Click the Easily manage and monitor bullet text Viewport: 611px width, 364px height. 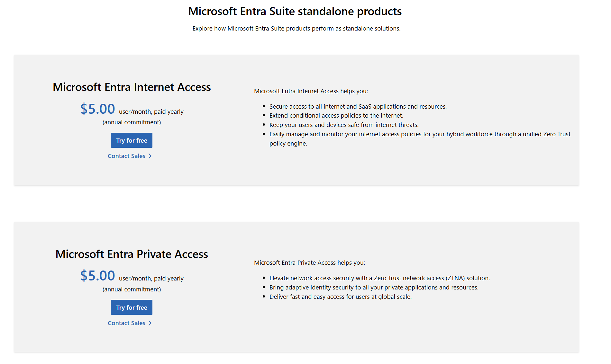pos(420,134)
